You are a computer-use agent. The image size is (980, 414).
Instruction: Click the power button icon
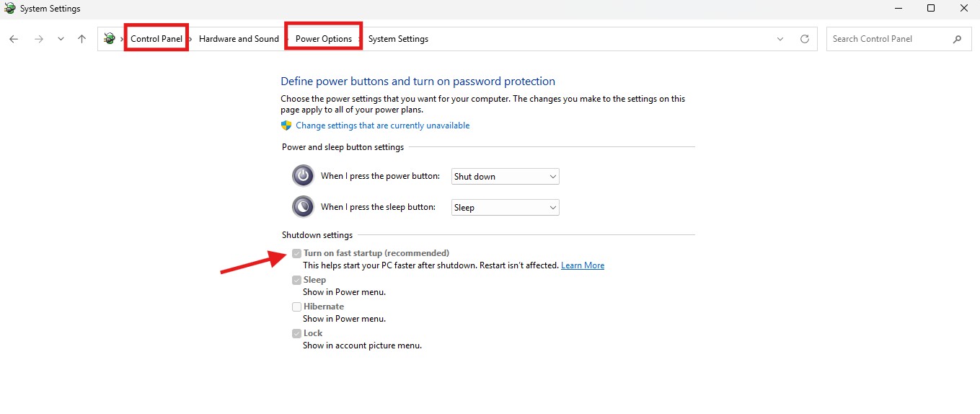point(303,176)
